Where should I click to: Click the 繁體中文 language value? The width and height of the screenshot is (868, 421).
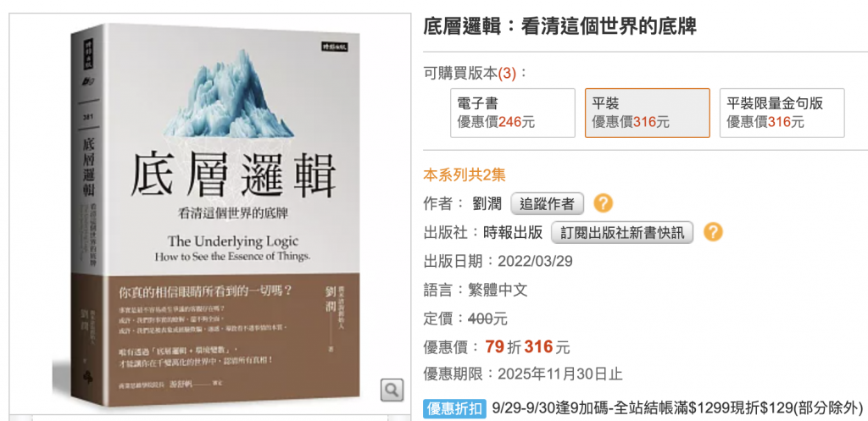click(x=497, y=290)
